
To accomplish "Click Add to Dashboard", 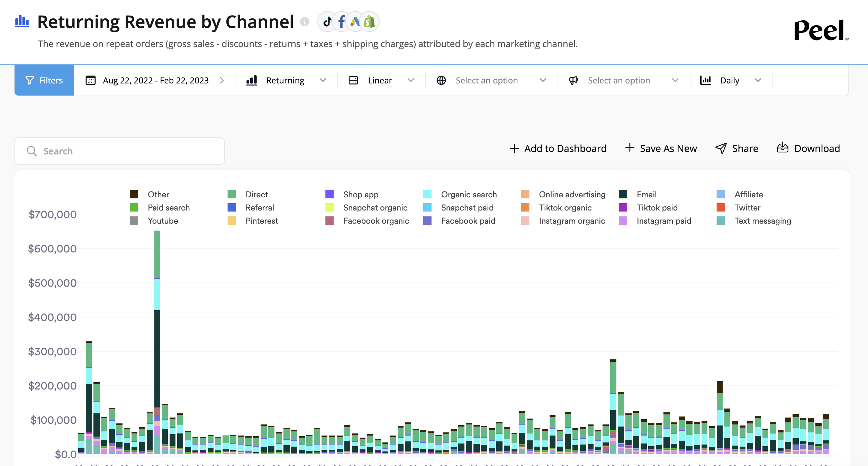I will coord(558,149).
